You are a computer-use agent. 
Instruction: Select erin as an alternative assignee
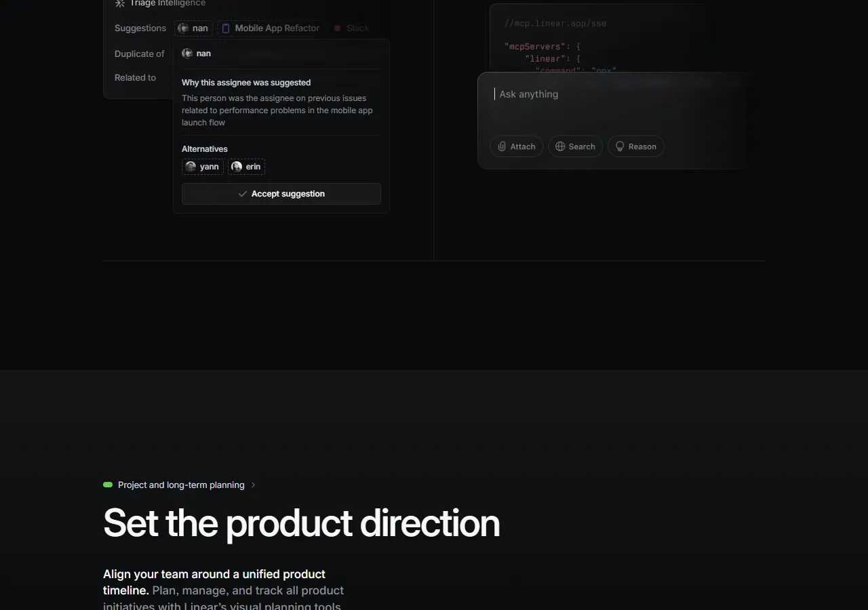[x=246, y=167]
